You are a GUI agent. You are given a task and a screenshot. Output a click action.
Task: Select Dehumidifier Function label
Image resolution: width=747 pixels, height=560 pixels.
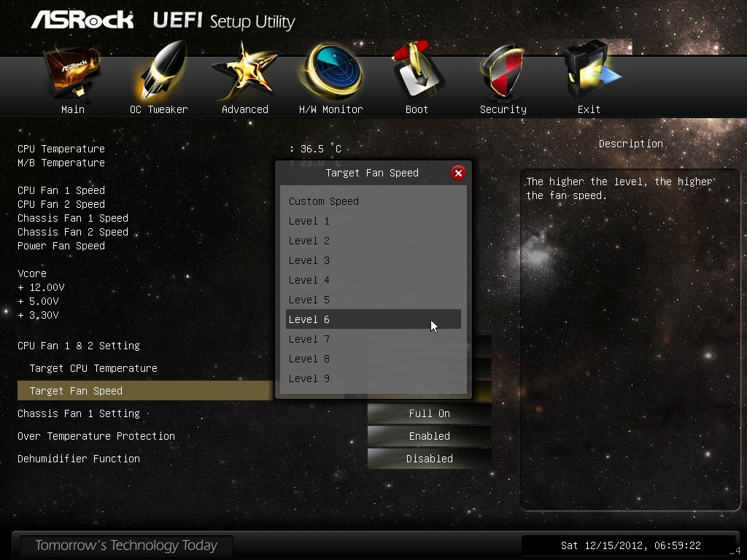tap(79, 459)
